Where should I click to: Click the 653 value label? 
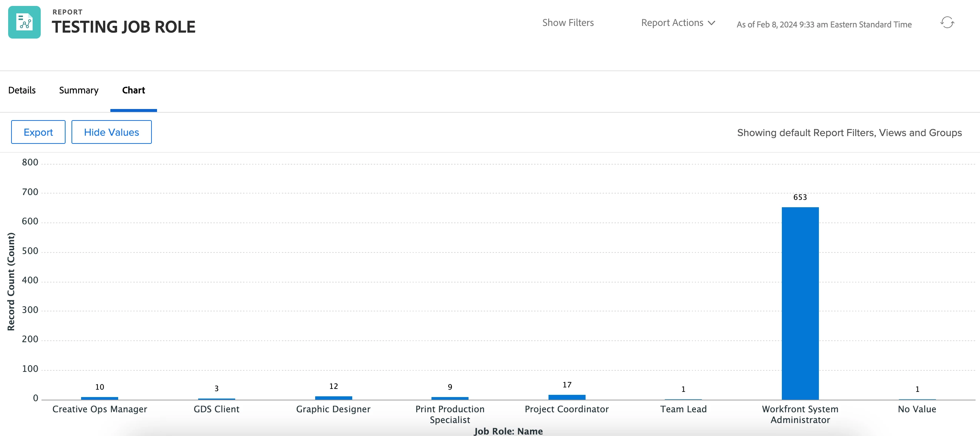tap(800, 197)
